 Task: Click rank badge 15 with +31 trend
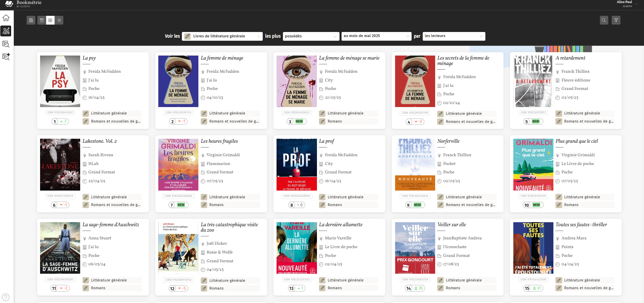(533, 288)
